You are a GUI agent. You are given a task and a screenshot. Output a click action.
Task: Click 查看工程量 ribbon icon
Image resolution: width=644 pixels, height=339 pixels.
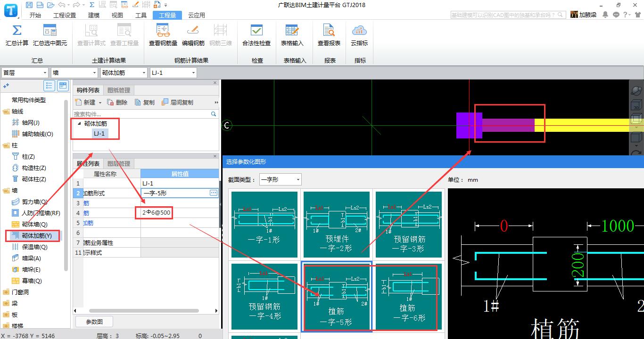[124, 36]
